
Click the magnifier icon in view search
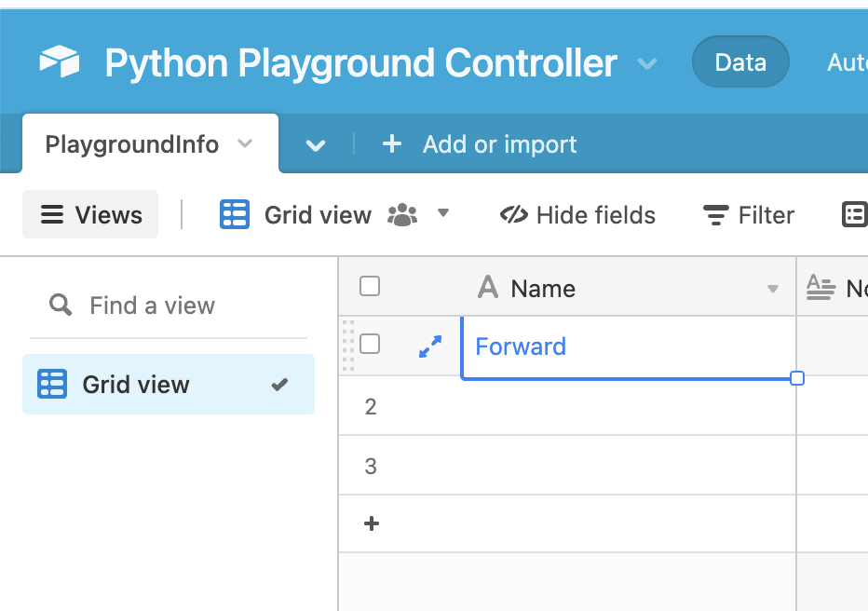[x=61, y=305]
